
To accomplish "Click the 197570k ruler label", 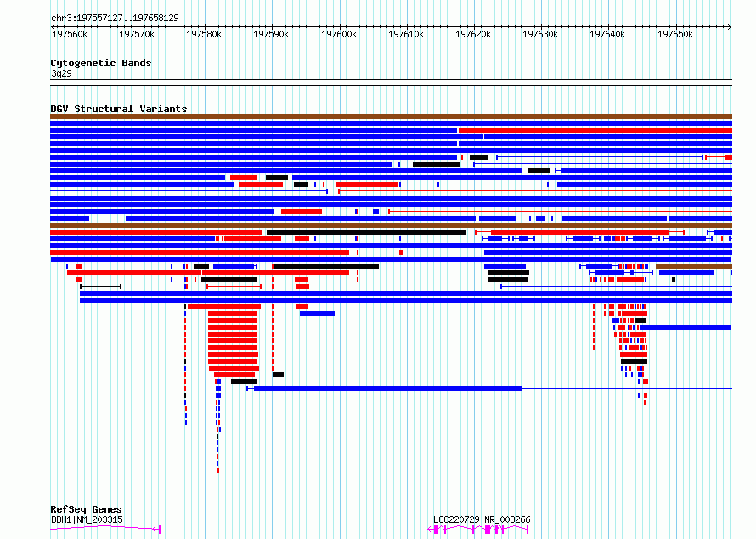I will pyautogui.click(x=137, y=34).
